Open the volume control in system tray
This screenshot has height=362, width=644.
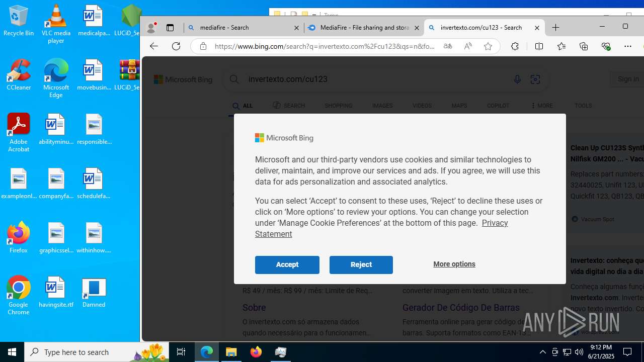pyautogui.click(x=579, y=352)
